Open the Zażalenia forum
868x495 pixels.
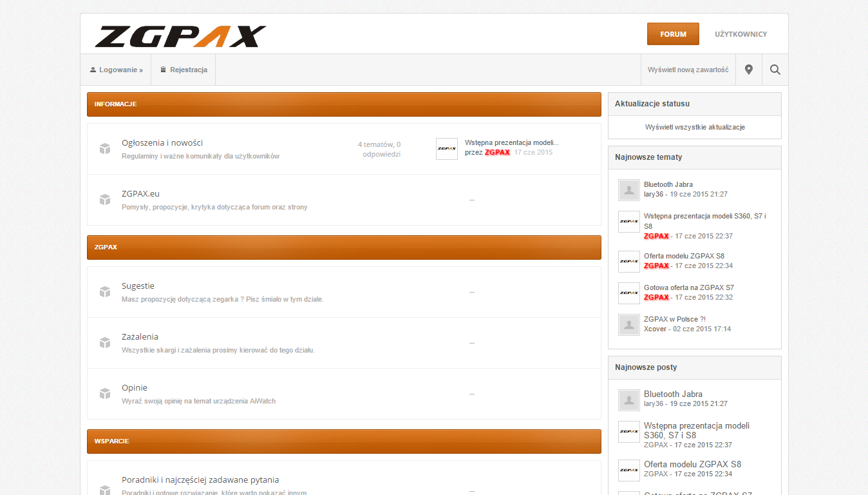(140, 337)
